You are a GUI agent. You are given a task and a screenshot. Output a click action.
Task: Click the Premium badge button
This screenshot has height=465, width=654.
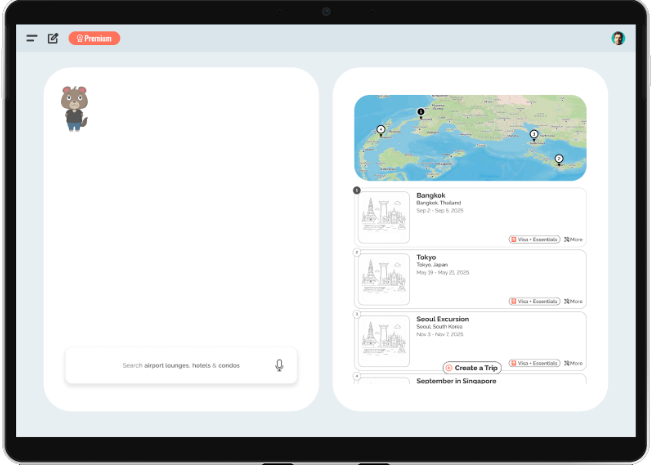coord(94,38)
